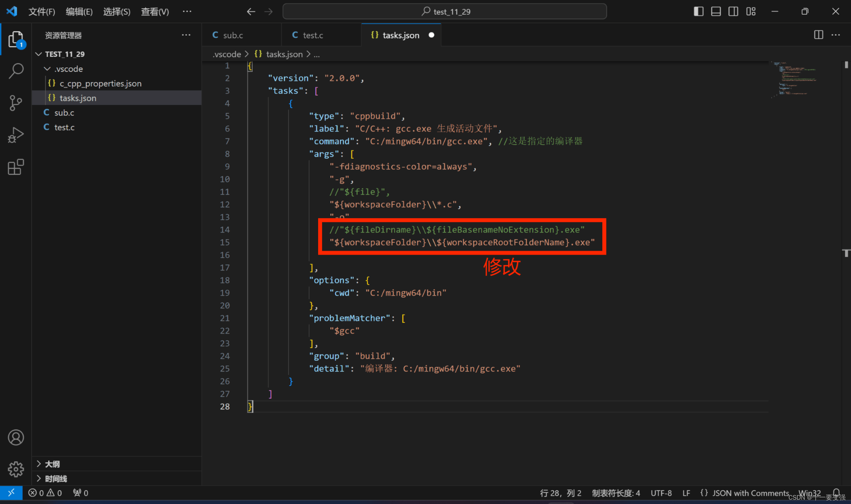851x504 pixels.
Task: Open the Explorer view in activity bar
Action: (16, 40)
